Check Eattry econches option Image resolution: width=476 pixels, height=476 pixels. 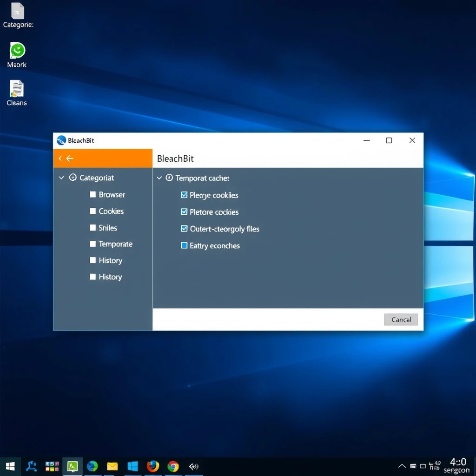[x=184, y=245]
